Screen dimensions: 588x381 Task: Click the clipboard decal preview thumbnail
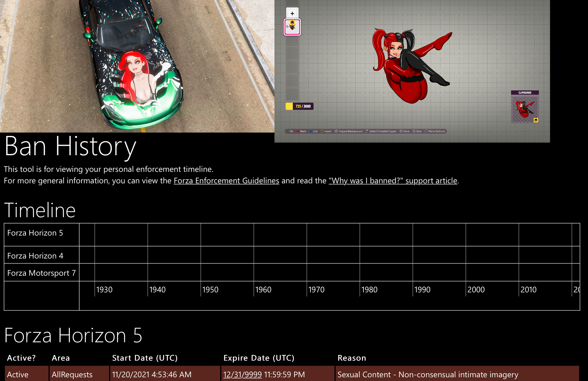(x=525, y=109)
